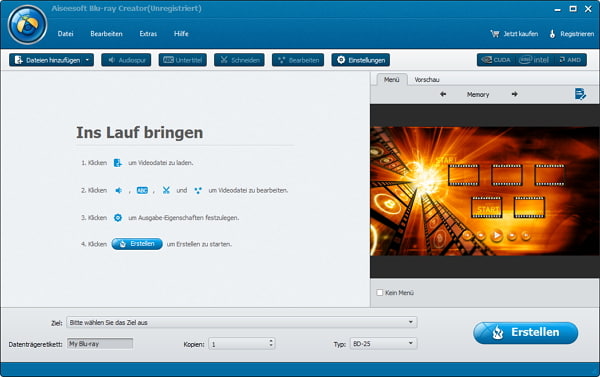Open the Extras menu

[148, 34]
